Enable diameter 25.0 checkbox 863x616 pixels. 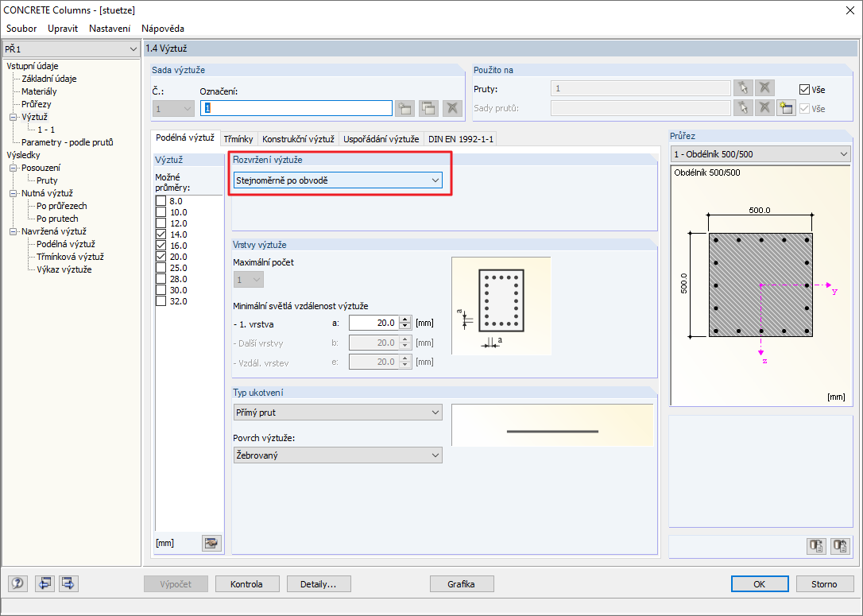(x=161, y=268)
